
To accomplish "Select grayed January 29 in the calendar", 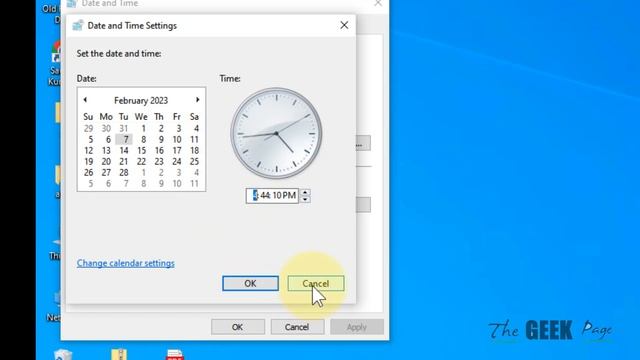I will 89,129.
